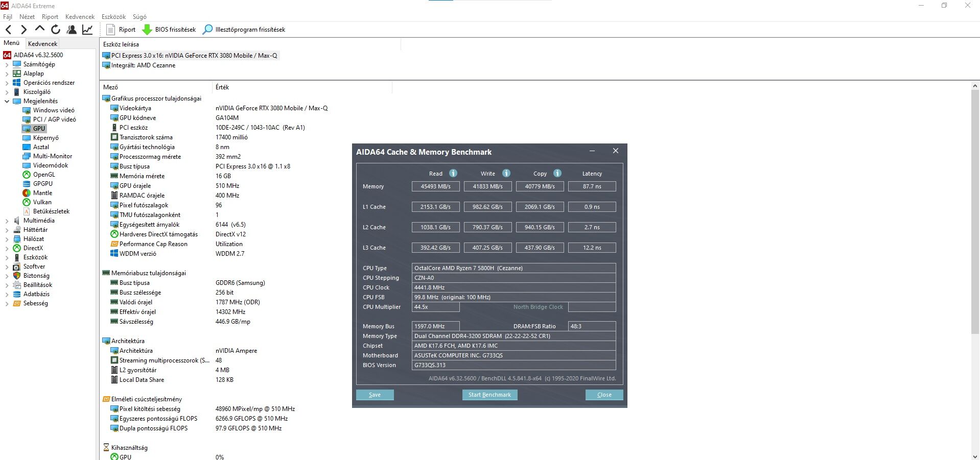Open the Súgó menu
The image size is (980, 460).
(139, 17)
